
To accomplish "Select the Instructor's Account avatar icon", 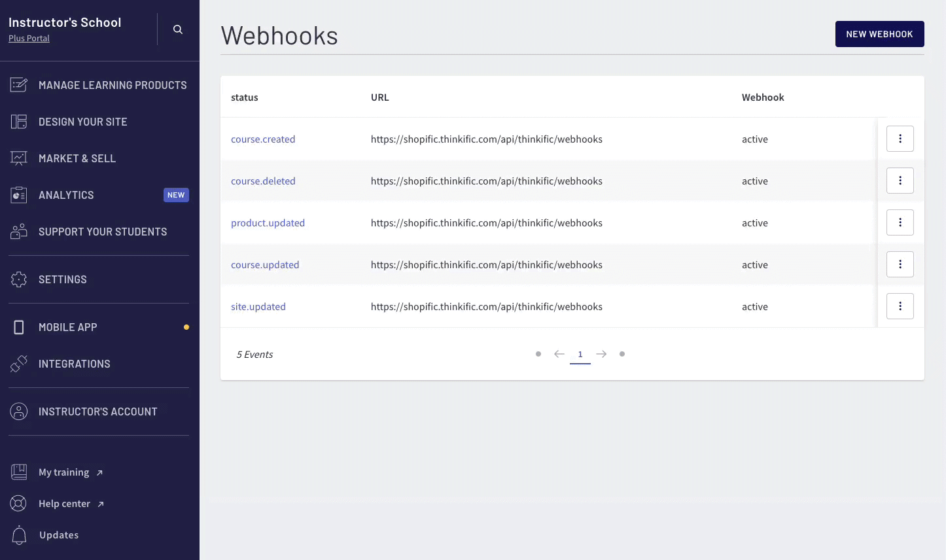I will click(x=19, y=411).
